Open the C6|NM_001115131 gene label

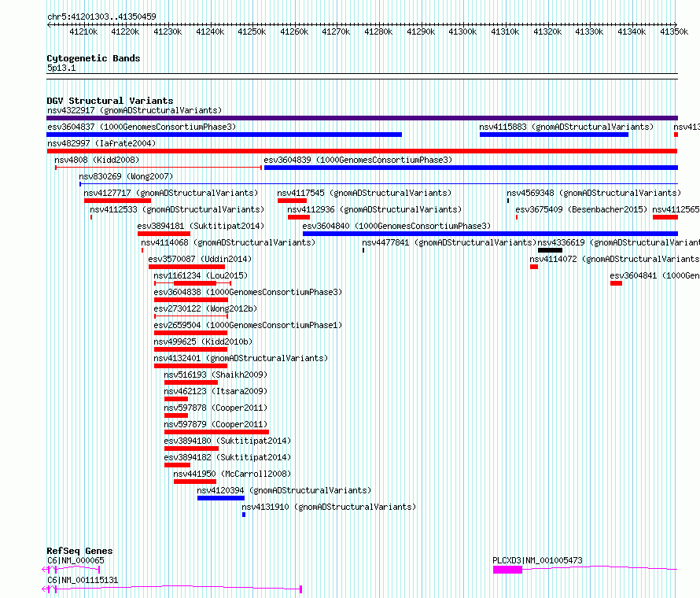pyautogui.click(x=83, y=580)
